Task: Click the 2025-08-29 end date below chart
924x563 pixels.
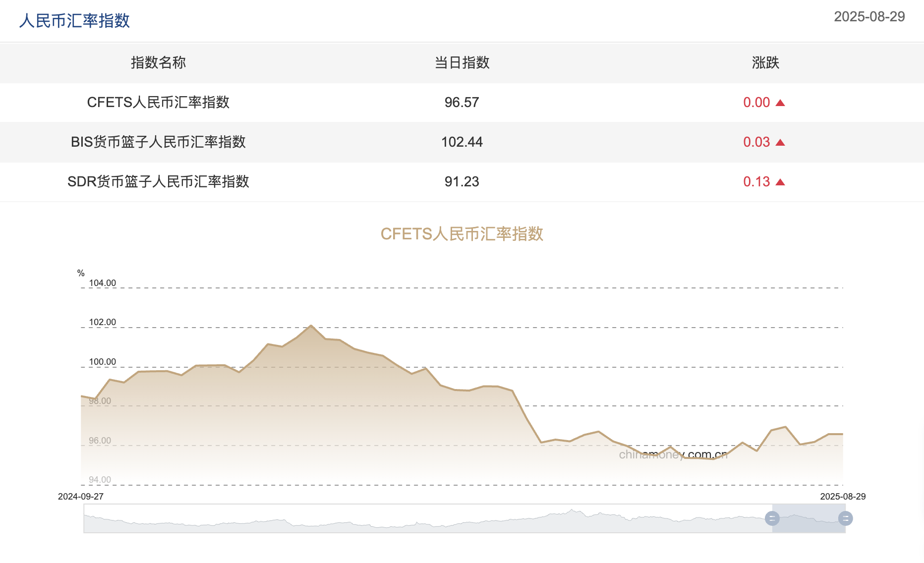Action: (x=842, y=496)
